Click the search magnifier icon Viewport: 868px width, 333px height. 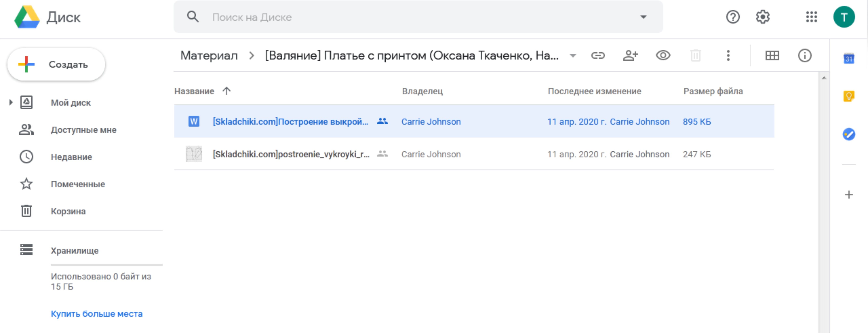point(193,16)
